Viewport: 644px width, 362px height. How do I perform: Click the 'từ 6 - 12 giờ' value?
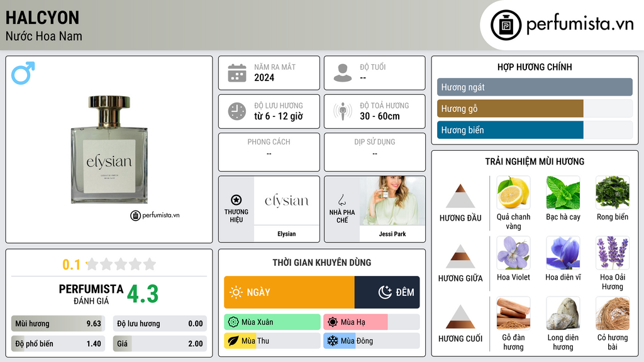click(279, 116)
